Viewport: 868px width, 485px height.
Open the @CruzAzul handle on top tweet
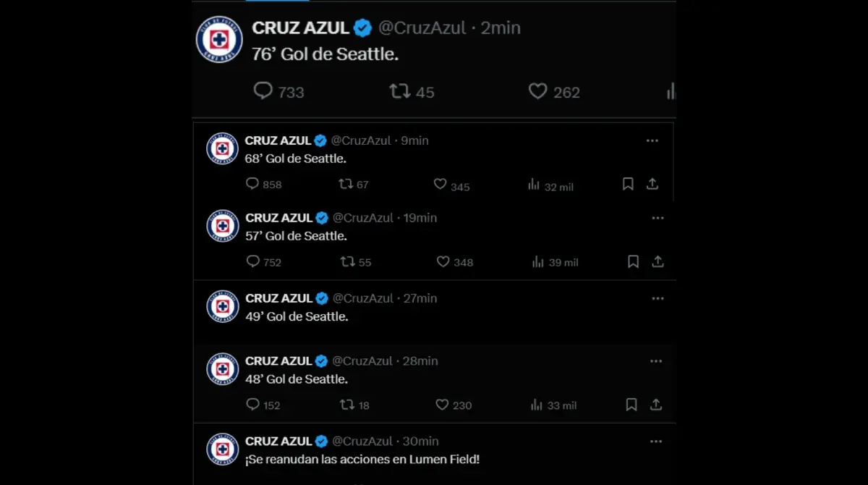point(422,28)
